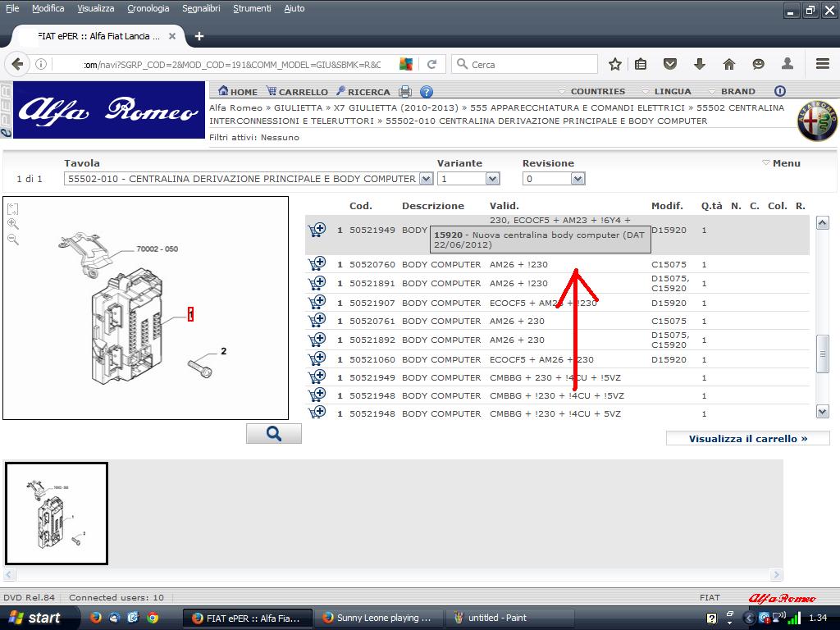Click modification code D15920 of 50521907
Image resolution: width=840 pixels, height=630 pixels.
pos(669,303)
